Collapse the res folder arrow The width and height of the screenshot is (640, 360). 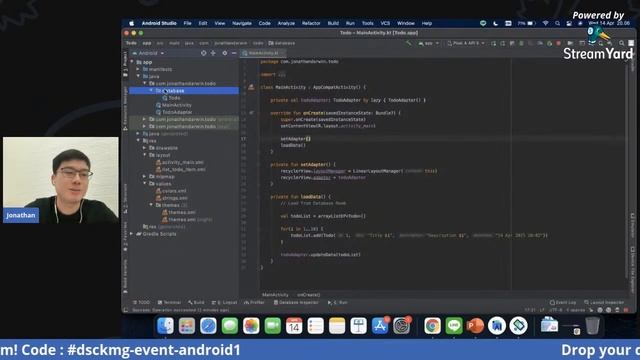[138, 140]
